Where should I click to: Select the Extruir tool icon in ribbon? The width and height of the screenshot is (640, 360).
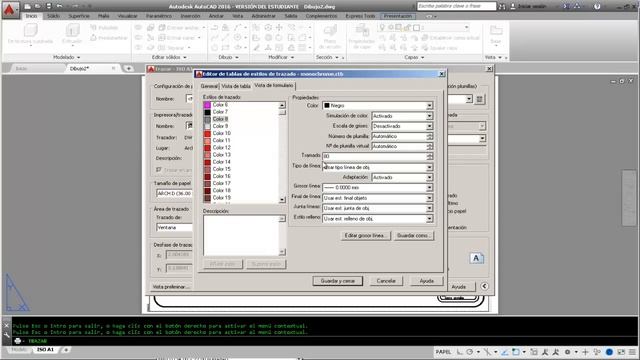[72, 31]
